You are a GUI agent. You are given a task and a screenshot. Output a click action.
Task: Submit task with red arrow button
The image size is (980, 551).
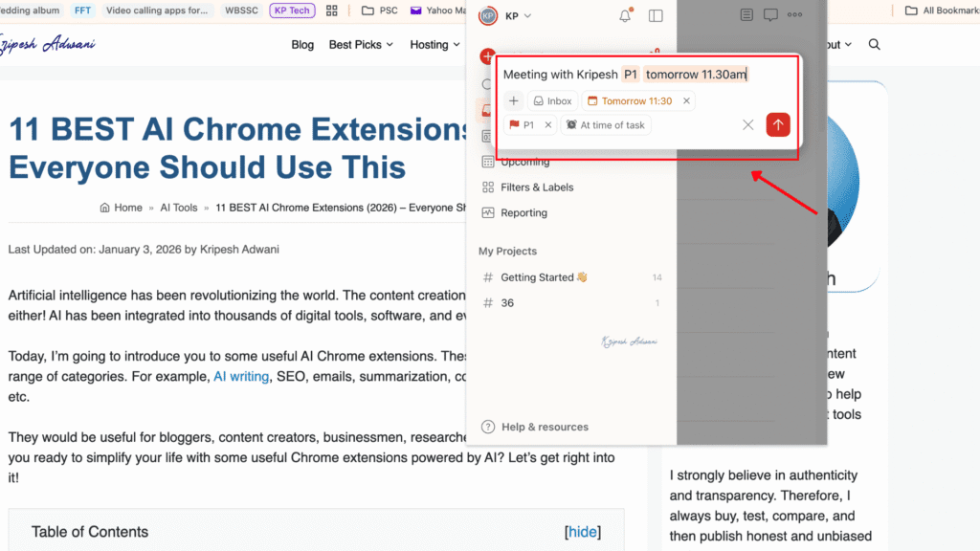(x=778, y=125)
